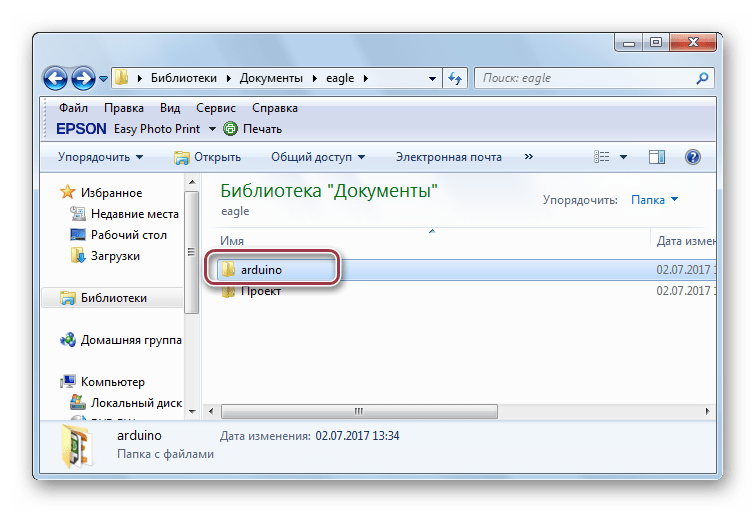Image resolution: width=756 pixels, height=513 pixels.
Task: Open Недавние места in navigation pane
Action: [135, 214]
